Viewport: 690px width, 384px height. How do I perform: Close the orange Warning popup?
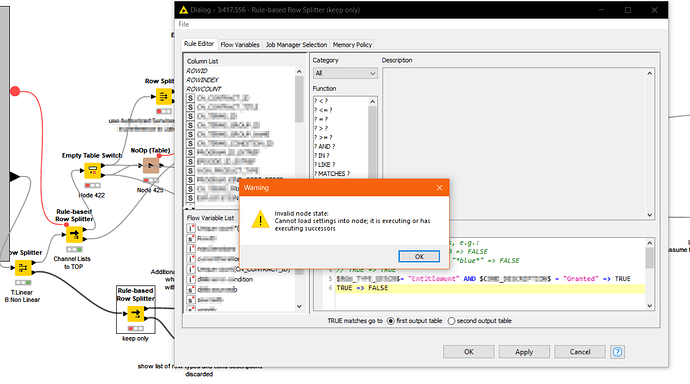pyautogui.click(x=439, y=188)
